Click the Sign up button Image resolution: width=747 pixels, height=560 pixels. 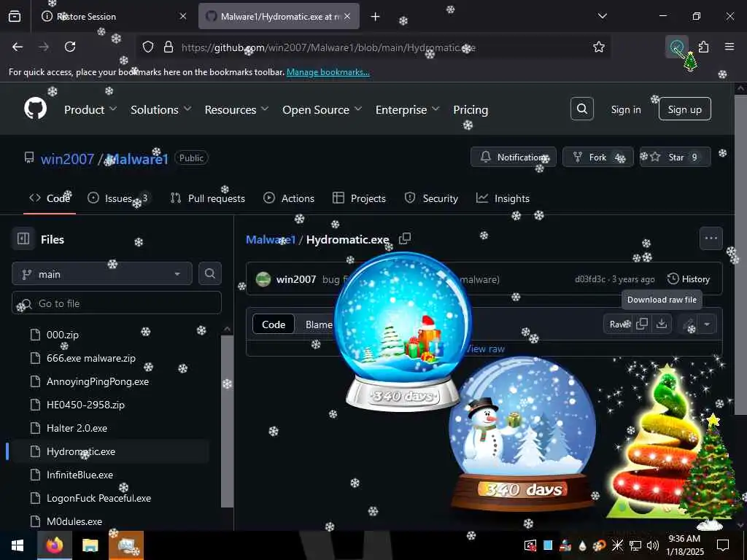(684, 109)
